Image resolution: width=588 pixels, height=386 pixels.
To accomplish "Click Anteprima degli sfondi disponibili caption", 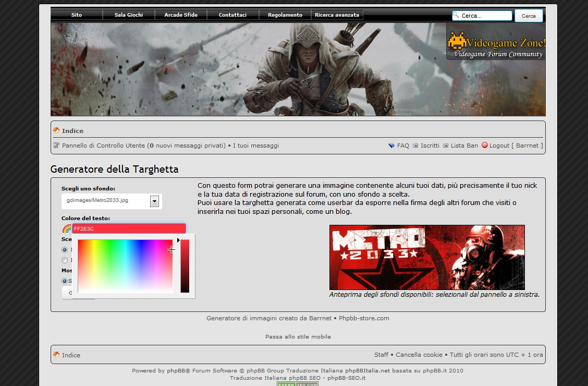I will point(434,295).
